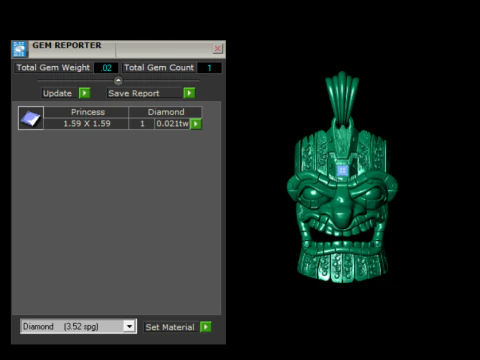This screenshot has height=360, width=480.
Task: Click the Diamond (3.52 spg) combo box
Action: click(78, 326)
